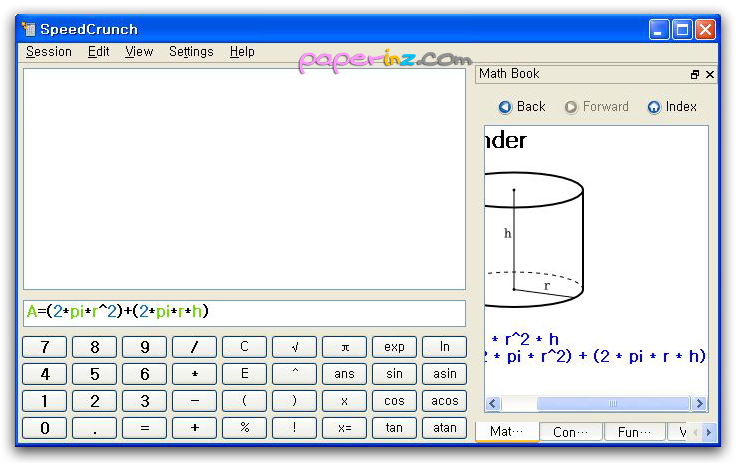The width and height of the screenshot is (736, 463).
Task: Click the 2 keypad button
Action: pos(95,401)
